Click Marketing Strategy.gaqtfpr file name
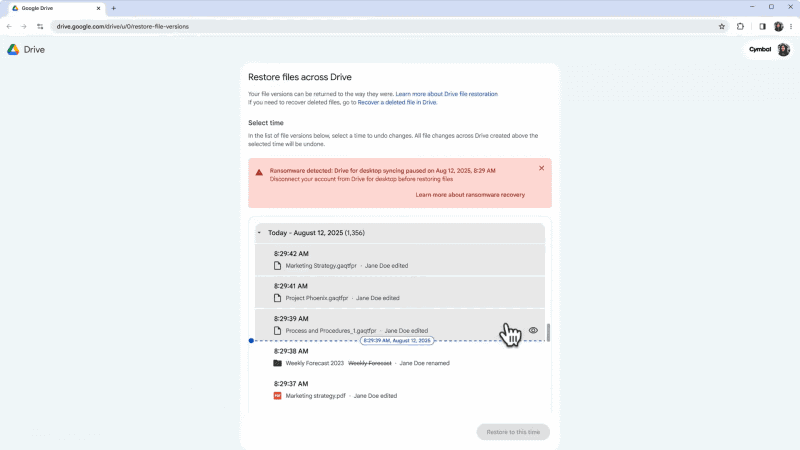 (x=321, y=265)
